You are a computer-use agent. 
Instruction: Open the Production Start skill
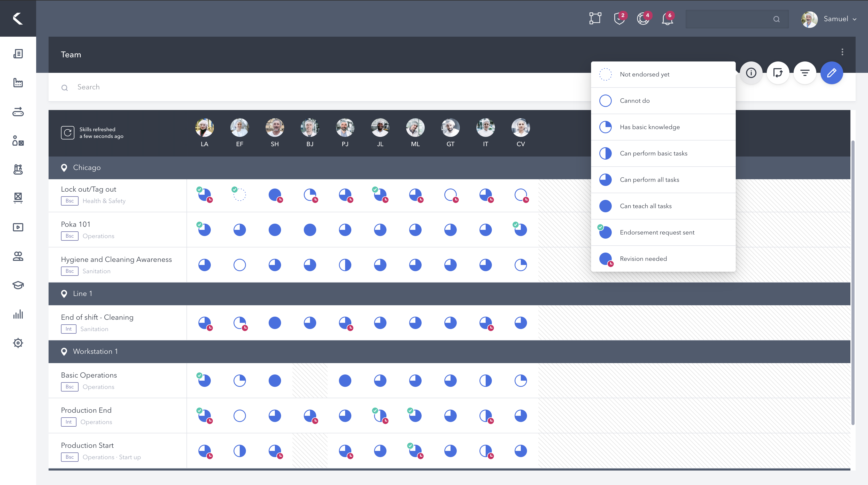click(87, 445)
